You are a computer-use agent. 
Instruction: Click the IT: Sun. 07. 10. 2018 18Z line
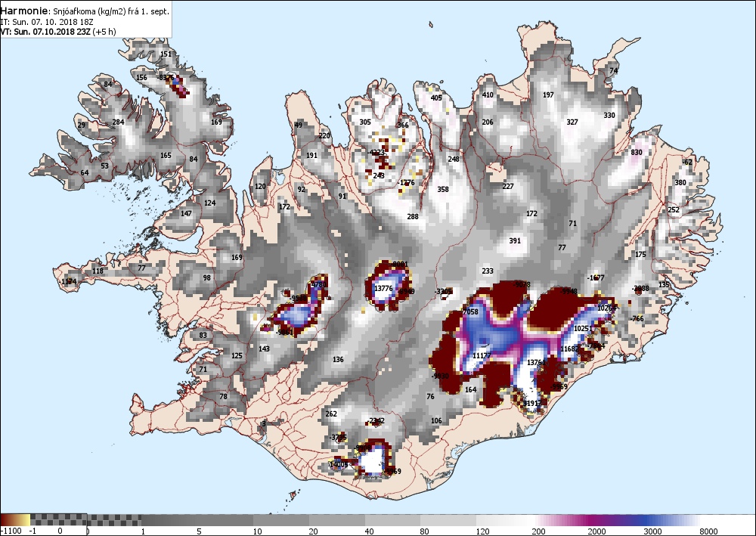[x=47, y=22]
